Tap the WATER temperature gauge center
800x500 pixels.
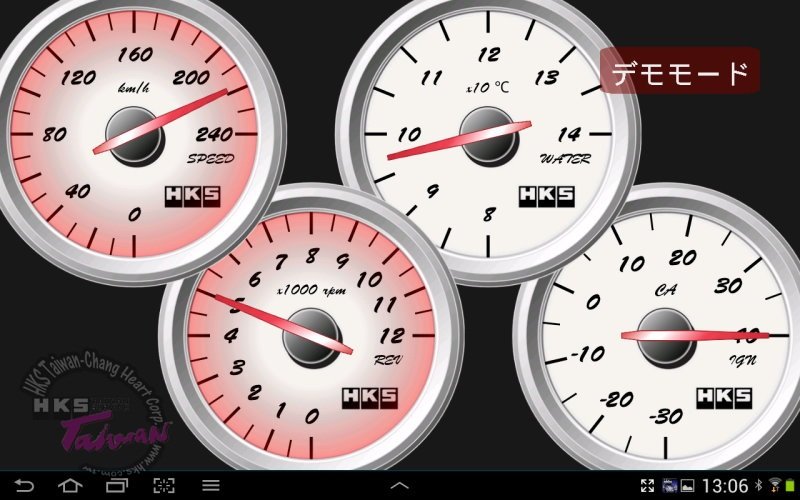click(x=489, y=136)
